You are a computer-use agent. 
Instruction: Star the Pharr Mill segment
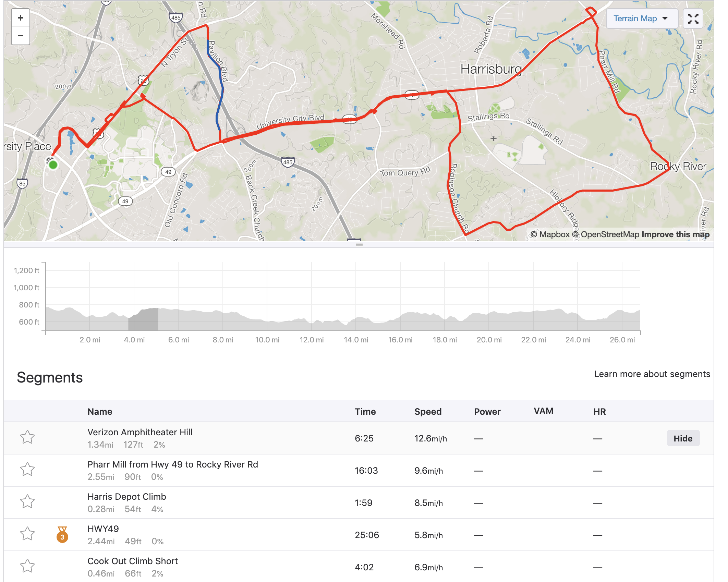[x=27, y=469]
